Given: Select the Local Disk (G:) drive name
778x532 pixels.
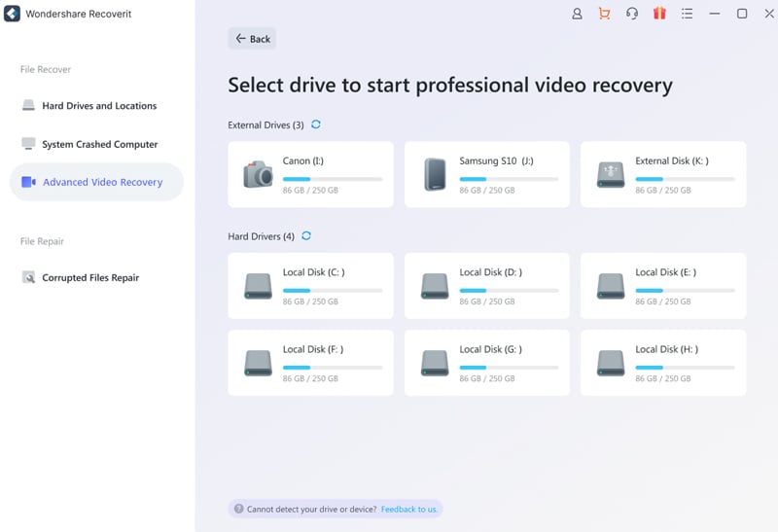Looking at the screenshot, I should coord(491,349).
